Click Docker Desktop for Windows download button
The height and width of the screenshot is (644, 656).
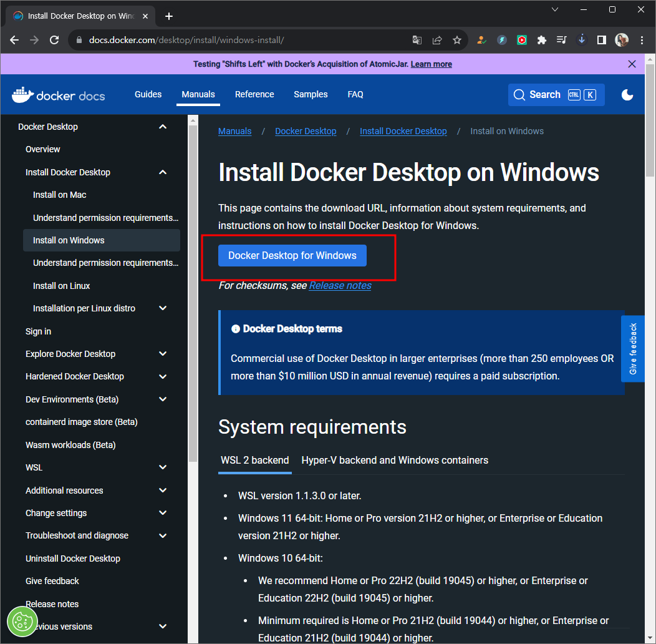tap(292, 255)
